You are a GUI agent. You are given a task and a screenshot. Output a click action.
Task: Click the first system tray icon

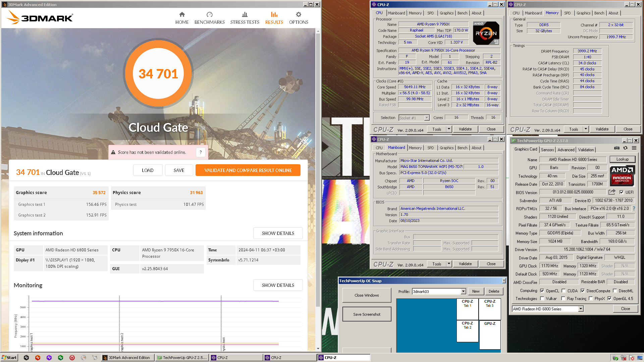click(x=615, y=358)
